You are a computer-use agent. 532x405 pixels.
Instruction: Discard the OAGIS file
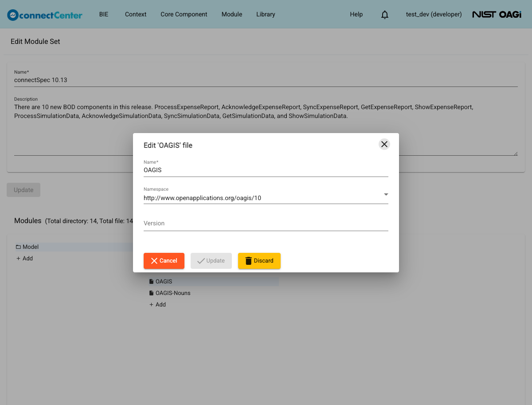(259, 261)
